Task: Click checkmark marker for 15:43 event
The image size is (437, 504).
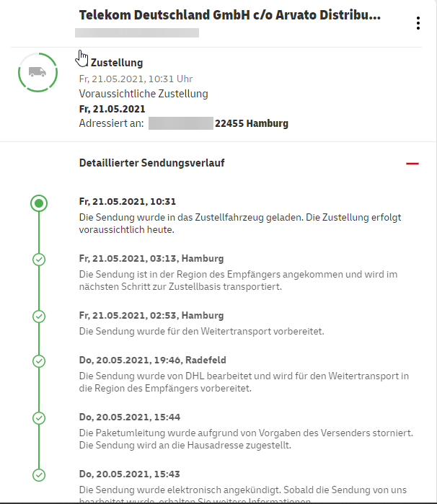Action: [39, 474]
